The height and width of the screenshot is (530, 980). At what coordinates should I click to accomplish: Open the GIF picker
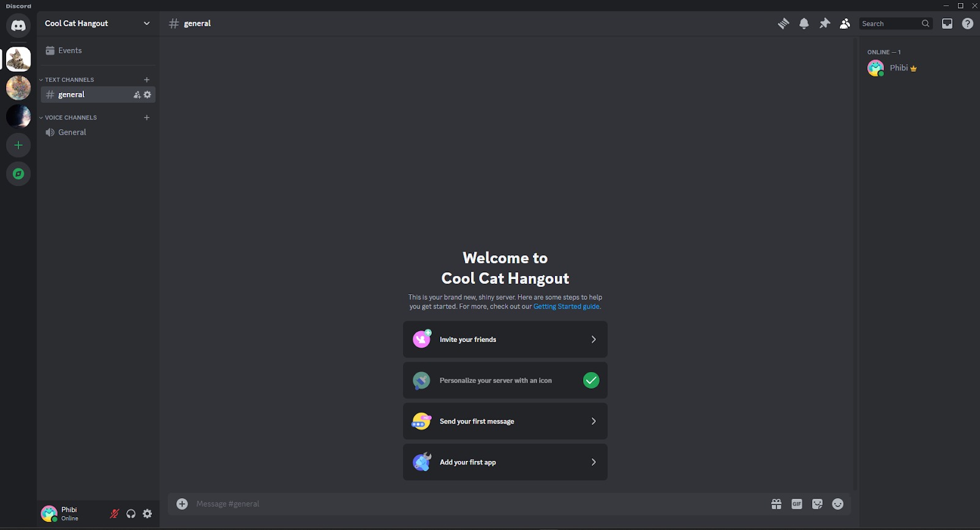797,504
